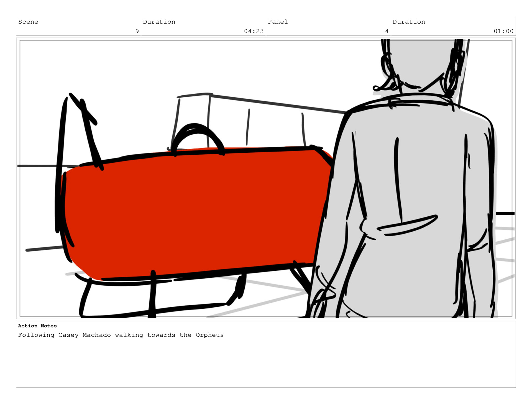This screenshot has height=412, width=532.
Task: Click the empty area of the Action Notes box
Action: (266, 363)
